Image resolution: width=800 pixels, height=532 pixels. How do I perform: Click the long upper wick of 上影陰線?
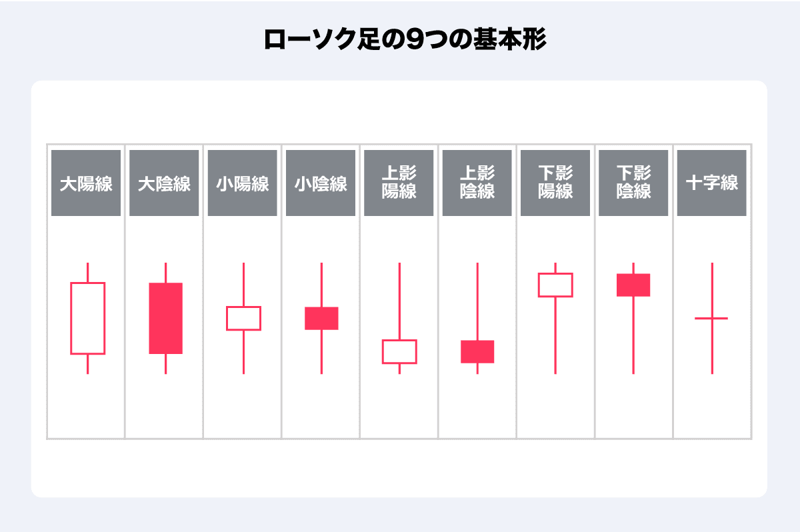pyautogui.click(x=477, y=300)
